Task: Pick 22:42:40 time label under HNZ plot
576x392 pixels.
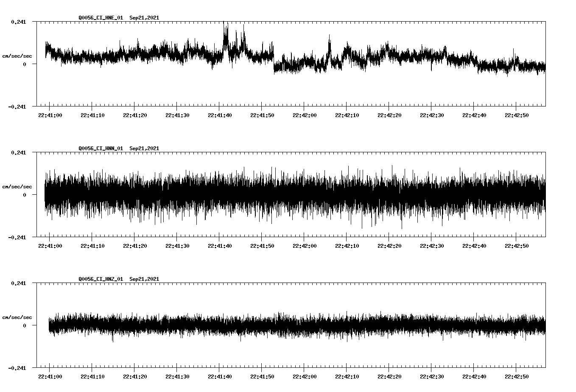Action: pyautogui.click(x=474, y=376)
